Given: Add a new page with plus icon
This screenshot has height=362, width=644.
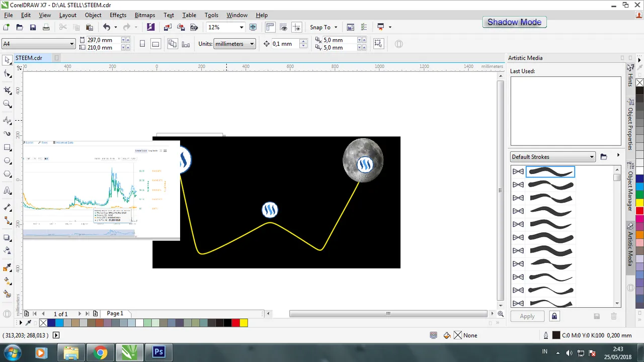Looking at the screenshot, I should point(27,314).
